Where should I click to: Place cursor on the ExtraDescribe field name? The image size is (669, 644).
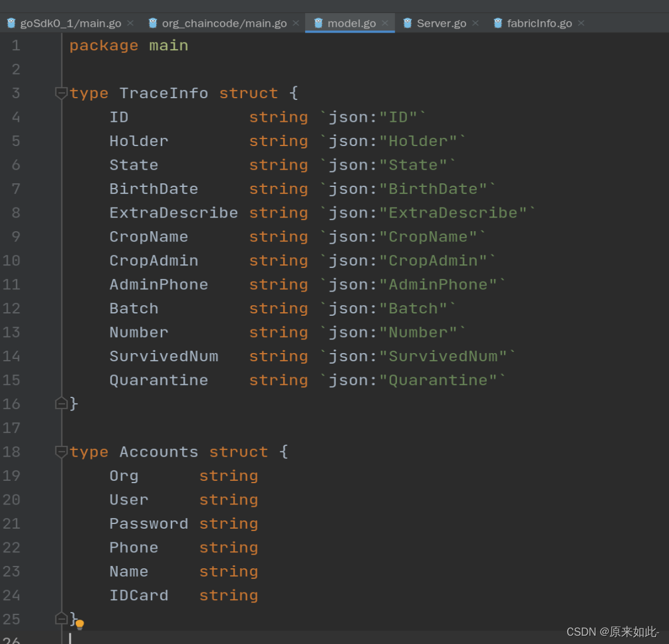point(174,213)
